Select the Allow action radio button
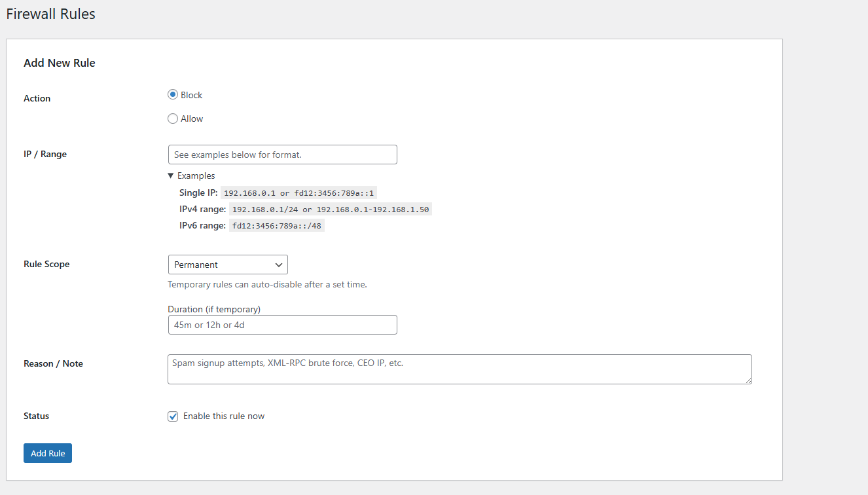 point(173,118)
